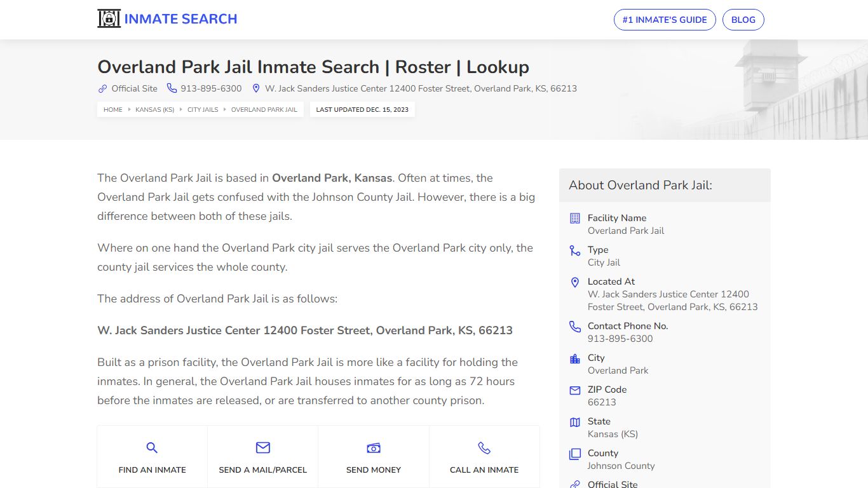Open SEND MONEY label
This screenshot has width=868, height=488.
[x=374, y=470]
